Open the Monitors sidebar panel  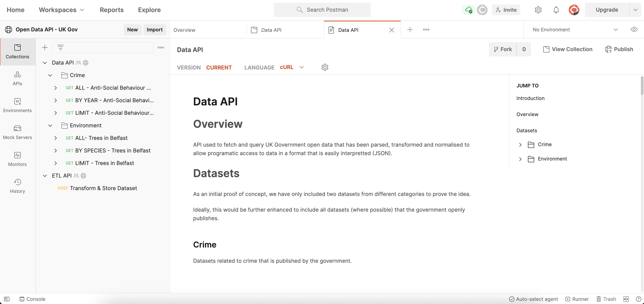[x=17, y=159]
